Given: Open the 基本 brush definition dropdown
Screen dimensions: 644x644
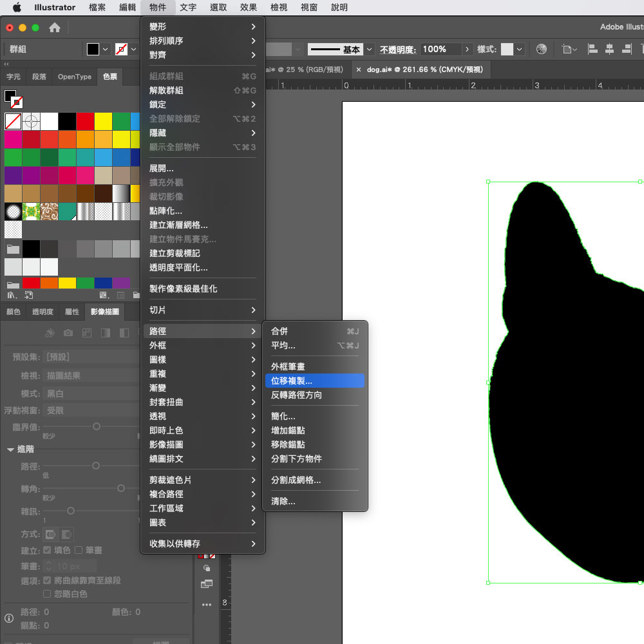Looking at the screenshot, I should click(x=370, y=50).
